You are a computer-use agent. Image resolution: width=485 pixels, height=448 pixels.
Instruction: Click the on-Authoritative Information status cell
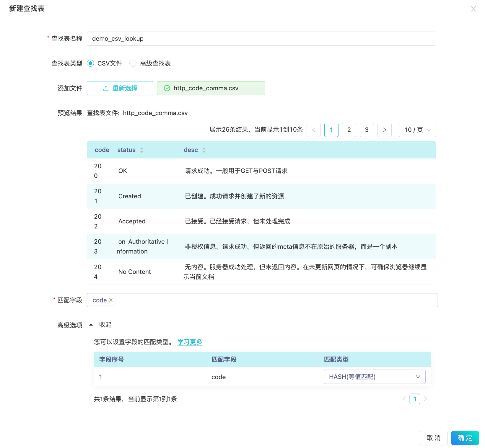143,247
